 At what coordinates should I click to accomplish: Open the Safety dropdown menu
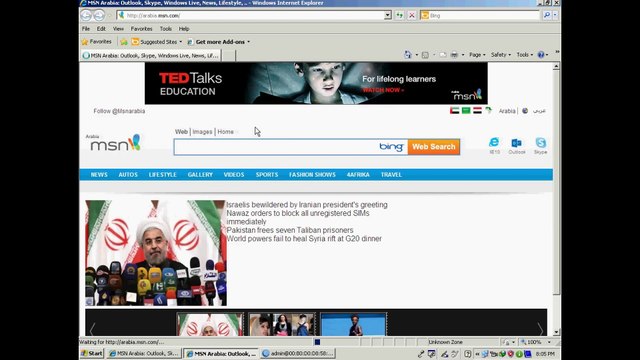tap(500, 55)
